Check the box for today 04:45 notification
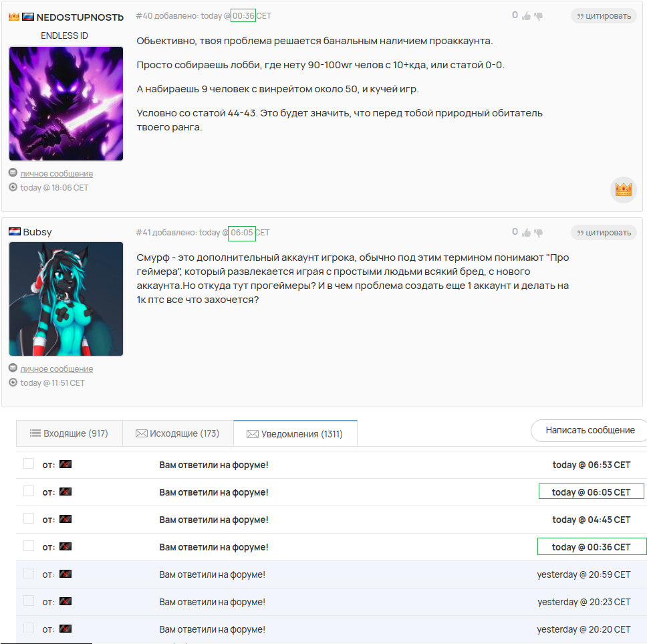This screenshot has width=647, height=644. point(29,518)
